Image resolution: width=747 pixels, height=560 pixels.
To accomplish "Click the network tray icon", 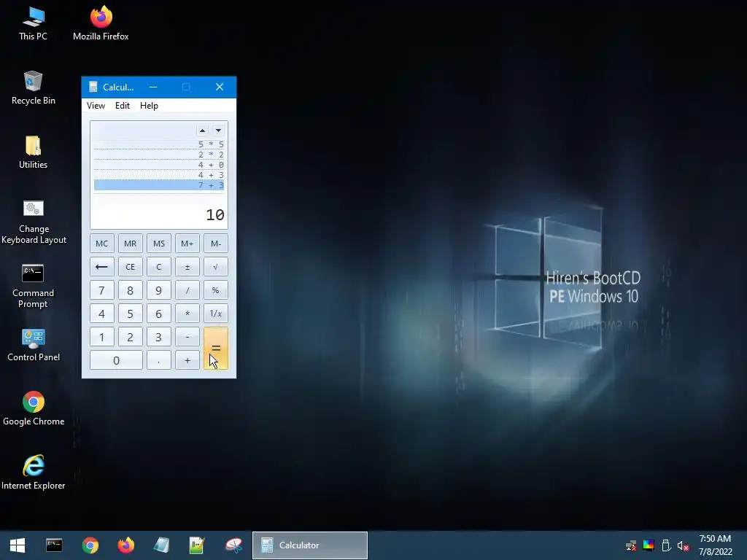I will point(631,545).
